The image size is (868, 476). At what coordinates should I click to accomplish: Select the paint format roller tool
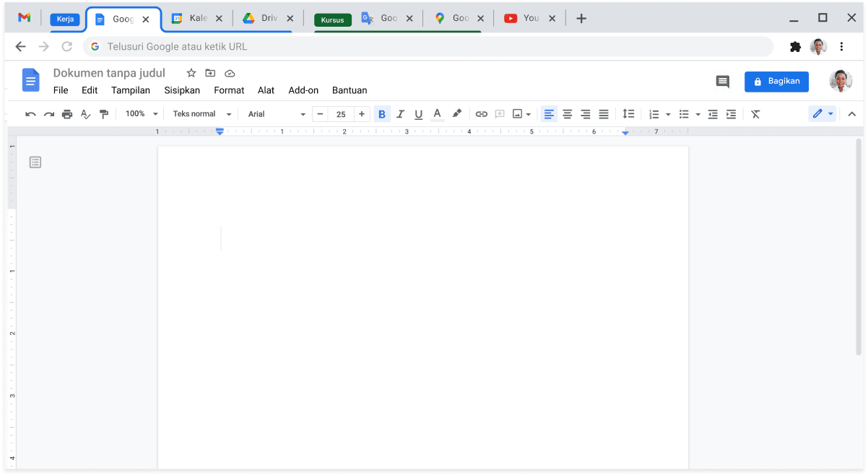(x=104, y=114)
